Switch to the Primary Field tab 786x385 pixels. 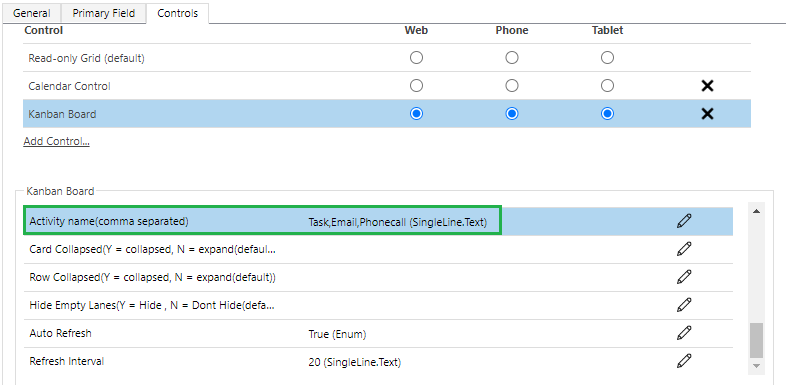point(104,13)
